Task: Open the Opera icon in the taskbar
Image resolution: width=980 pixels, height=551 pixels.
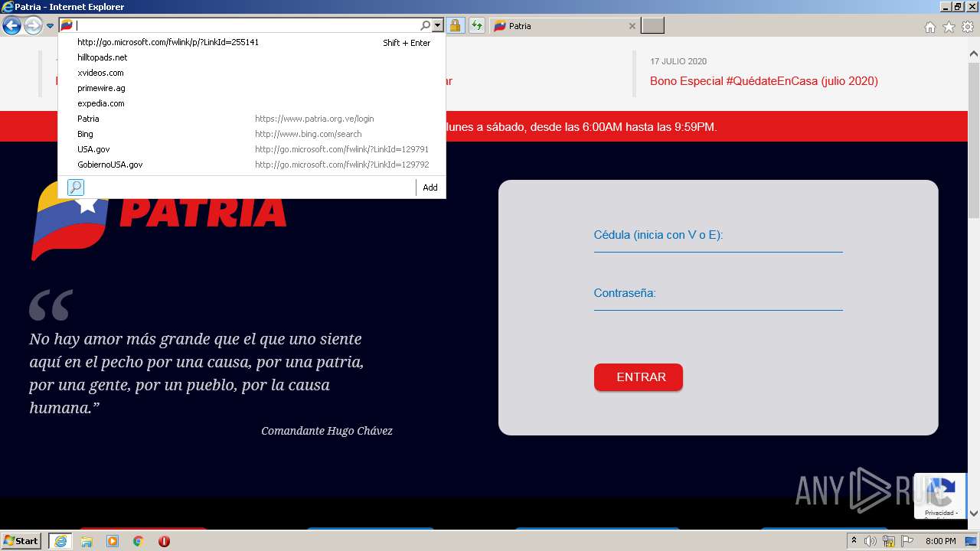Action: point(164,541)
